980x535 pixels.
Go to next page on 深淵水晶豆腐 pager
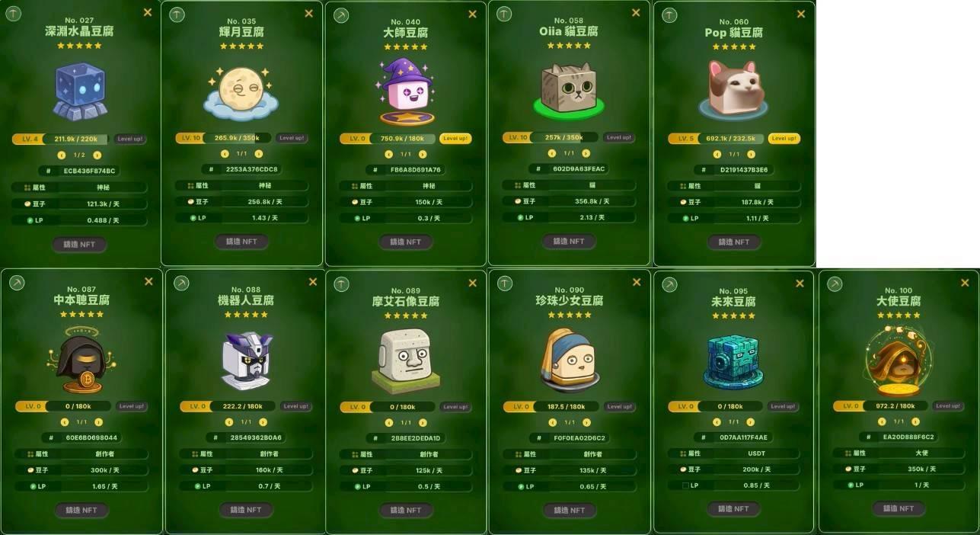(x=97, y=155)
